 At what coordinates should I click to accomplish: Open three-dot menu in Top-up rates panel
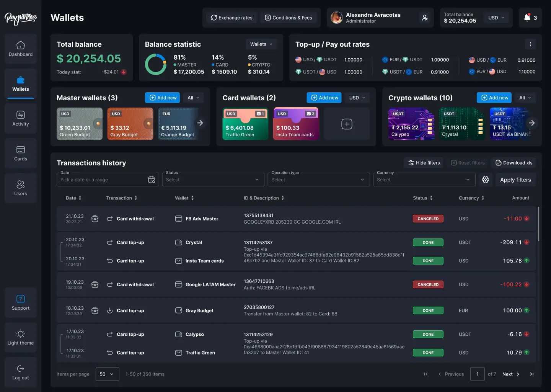pyautogui.click(x=530, y=44)
